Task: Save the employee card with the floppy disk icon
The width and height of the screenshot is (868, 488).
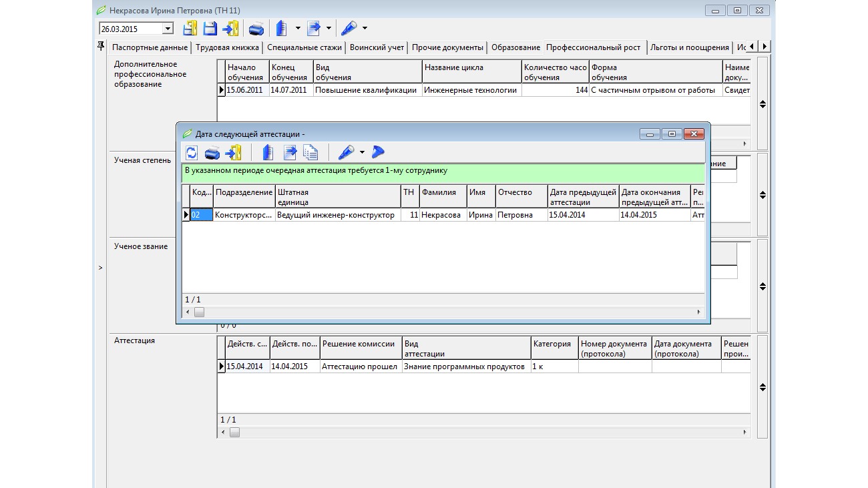Action: click(210, 29)
